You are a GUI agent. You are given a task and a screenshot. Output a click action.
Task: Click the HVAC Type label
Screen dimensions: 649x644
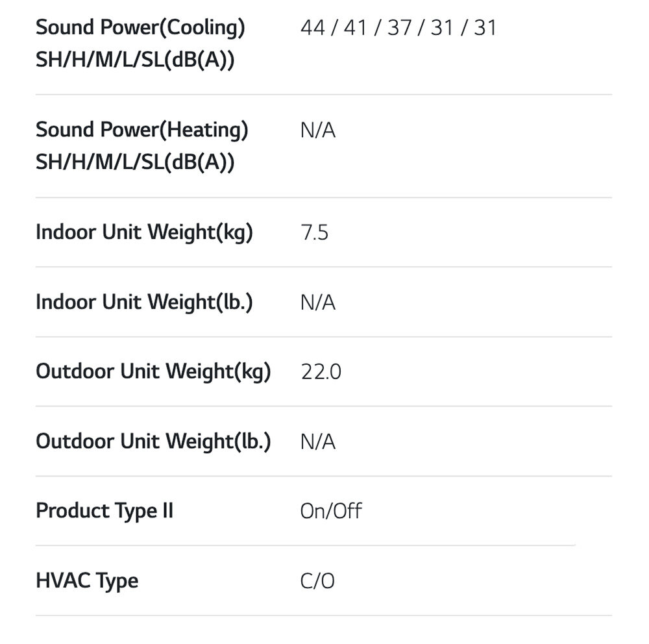(87, 580)
